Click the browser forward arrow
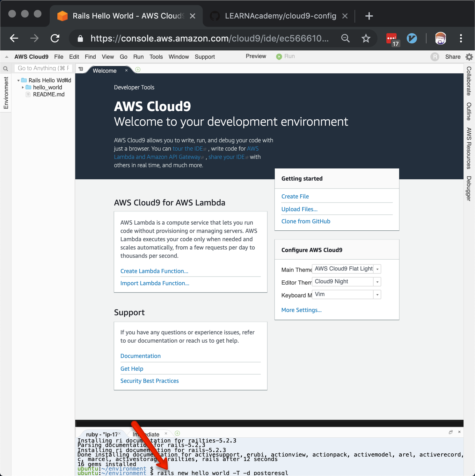The height and width of the screenshot is (476, 475). (34, 38)
